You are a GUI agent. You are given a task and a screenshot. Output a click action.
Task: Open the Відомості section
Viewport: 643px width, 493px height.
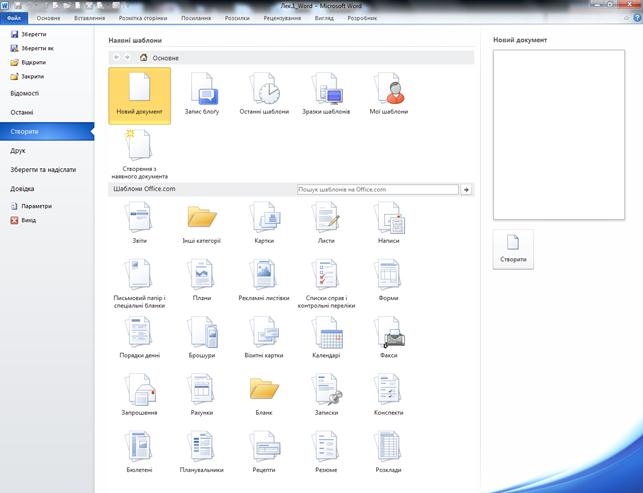pos(47,94)
